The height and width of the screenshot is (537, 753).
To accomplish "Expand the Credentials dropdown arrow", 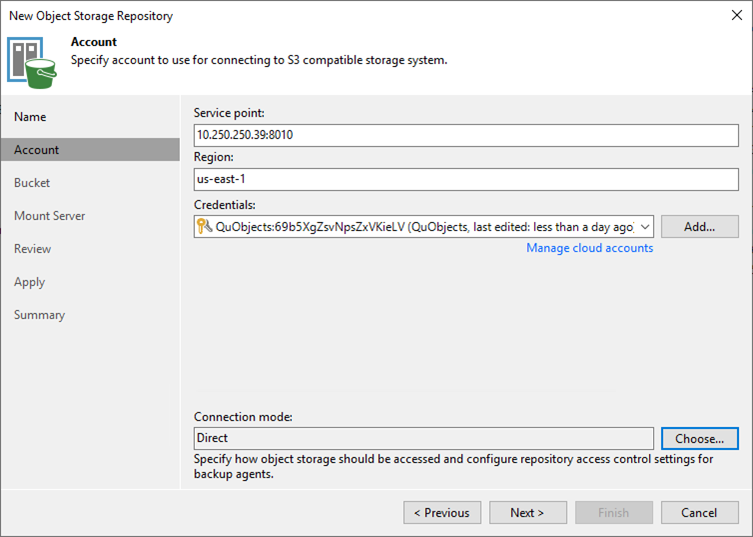I will point(645,227).
